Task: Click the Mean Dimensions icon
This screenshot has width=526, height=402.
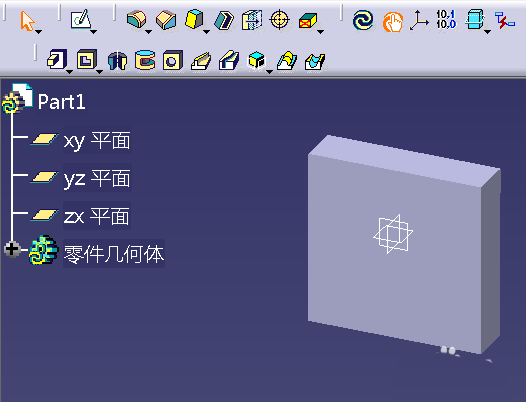Action: pyautogui.click(x=446, y=19)
